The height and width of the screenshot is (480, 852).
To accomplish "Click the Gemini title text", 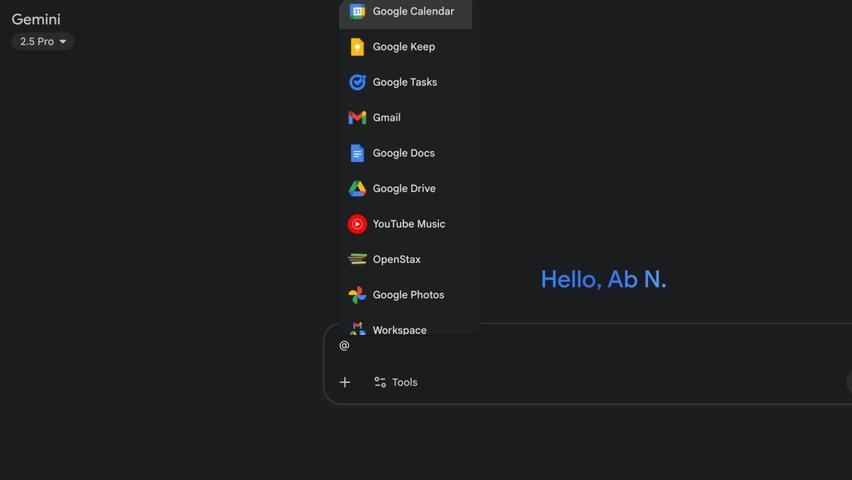I will click(x=36, y=19).
